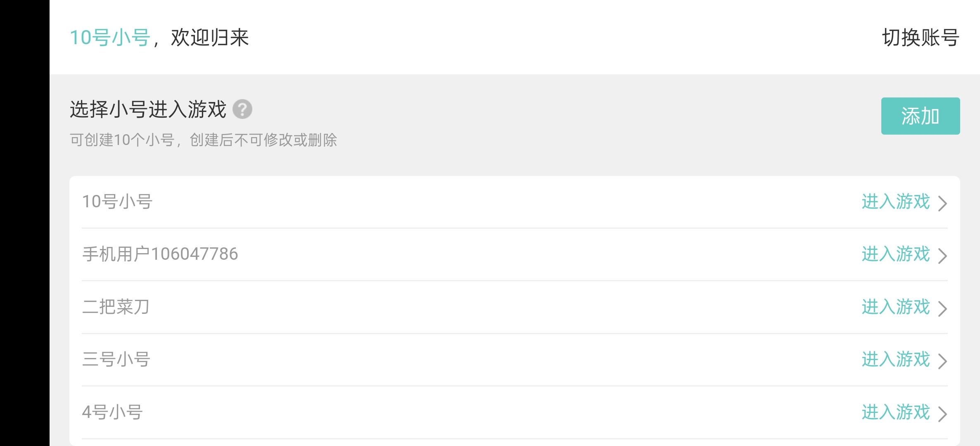
Task: Tap the help question mark icon
Action: [242, 109]
